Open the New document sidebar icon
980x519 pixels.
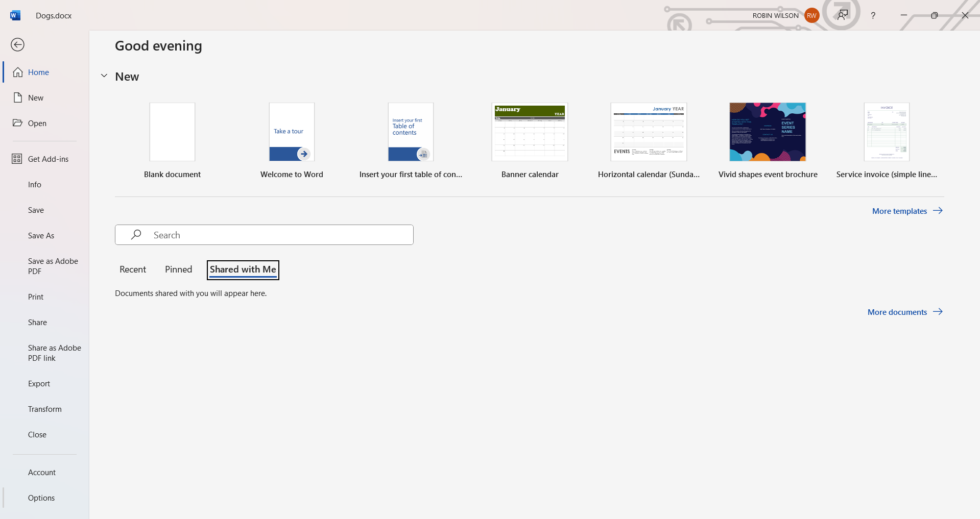[18, 97]
